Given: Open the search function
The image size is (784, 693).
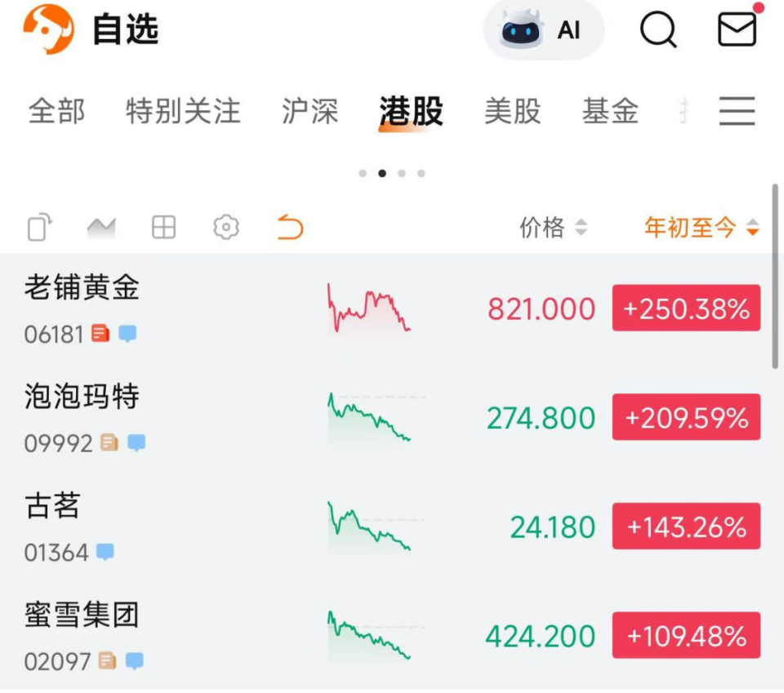Looking at the screenshot, I should [x=658, y=30].
